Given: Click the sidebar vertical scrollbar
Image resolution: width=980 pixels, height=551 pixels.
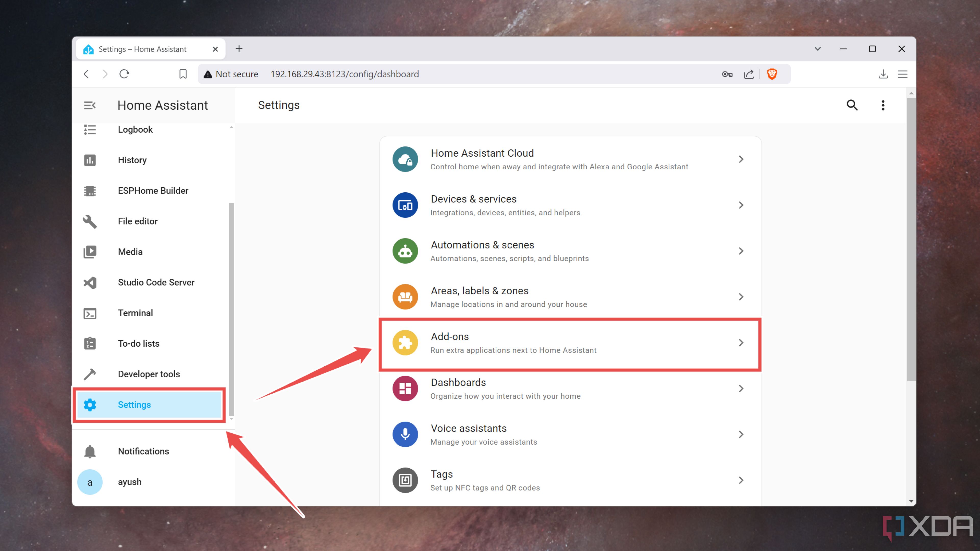Looking at the screenshot, I should click(x=231, y=309).
